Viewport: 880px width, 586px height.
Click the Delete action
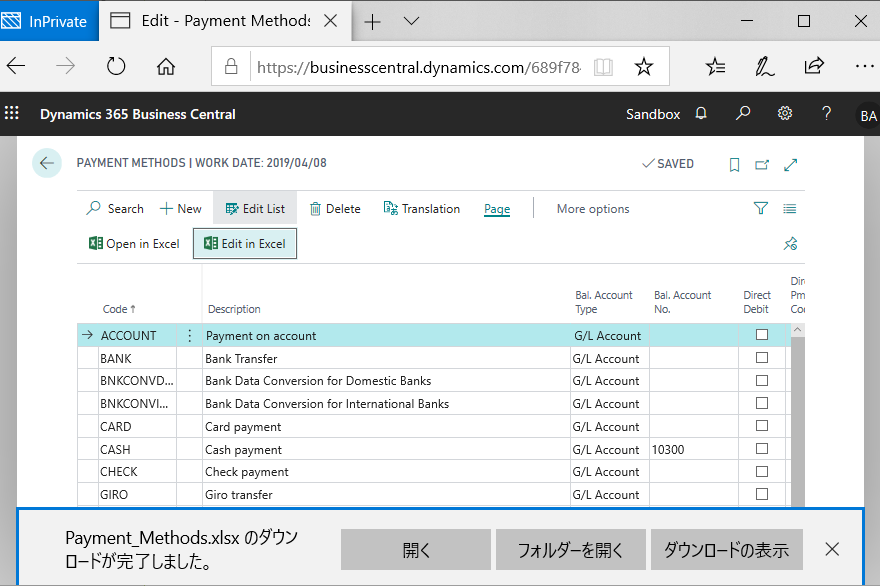335,209
